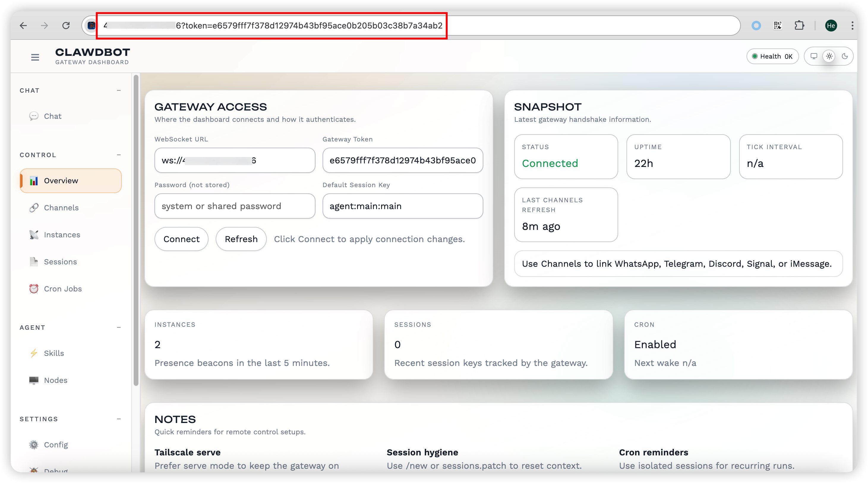868x483 pixels.
Task: Open the browser extensions puzzle icon
Action: pyautogui.click(x=799, y=26)
